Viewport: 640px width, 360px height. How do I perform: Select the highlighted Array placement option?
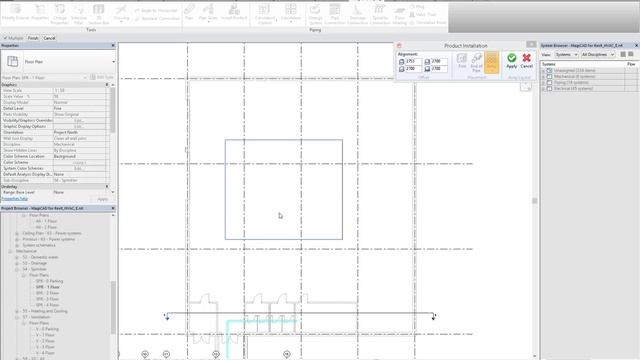pyautogui.click(x=492, y=62)
